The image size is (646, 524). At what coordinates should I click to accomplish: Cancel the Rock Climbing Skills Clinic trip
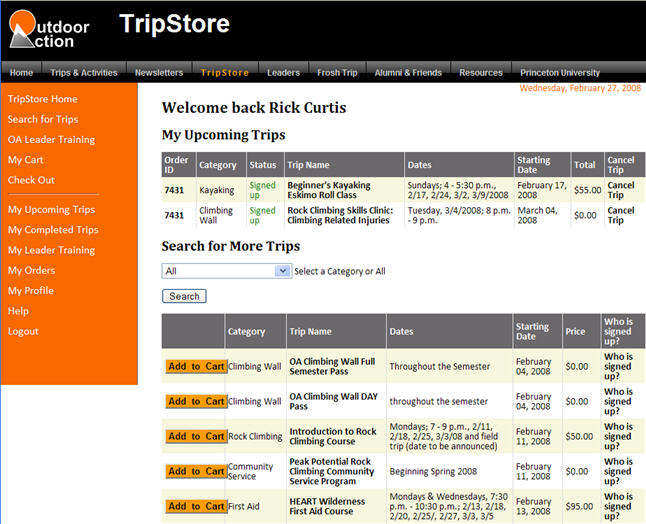click(620, 216)
